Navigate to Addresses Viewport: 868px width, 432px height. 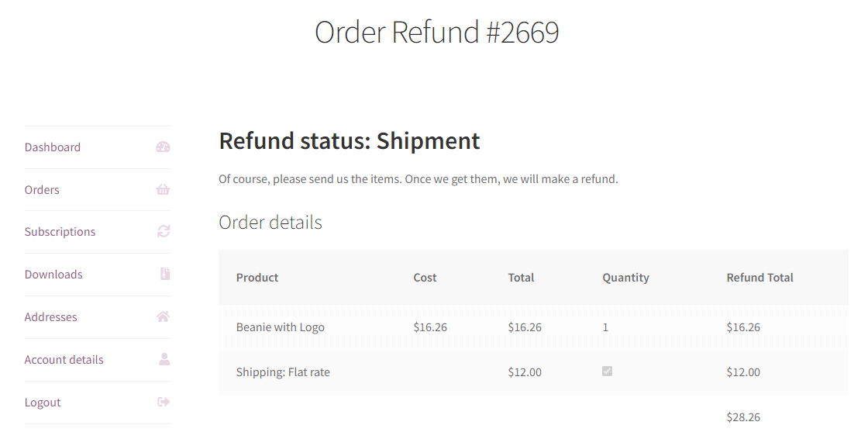point(50,317)
